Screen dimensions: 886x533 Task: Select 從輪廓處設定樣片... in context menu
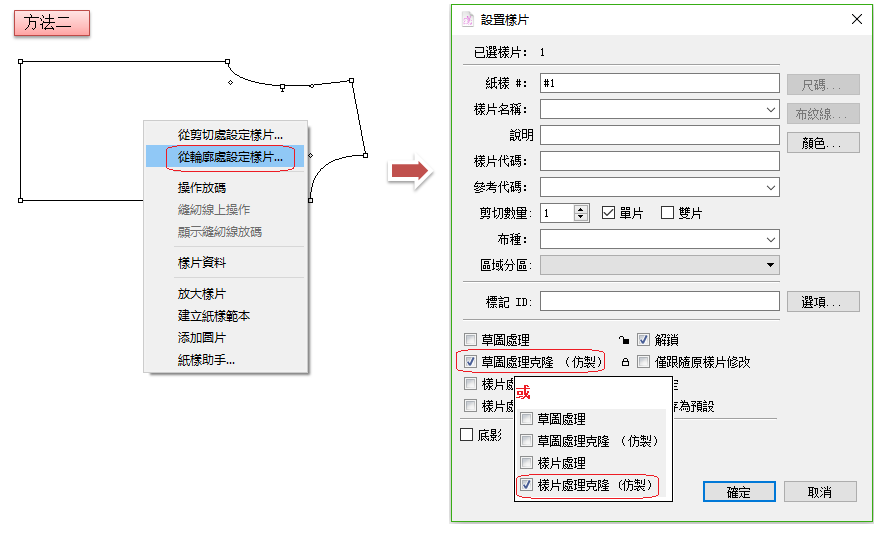(x=229, y=157)
